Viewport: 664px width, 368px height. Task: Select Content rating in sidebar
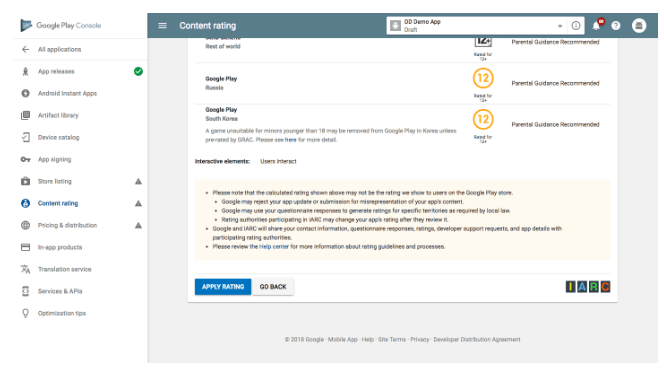[58, 204]
